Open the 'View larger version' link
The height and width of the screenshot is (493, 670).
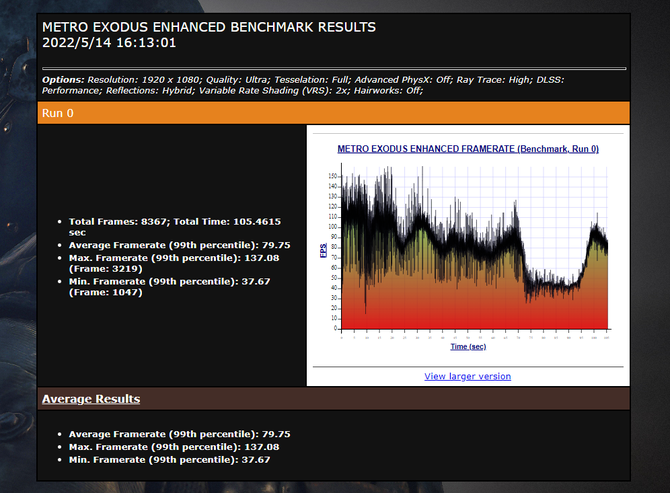[467, 376]
